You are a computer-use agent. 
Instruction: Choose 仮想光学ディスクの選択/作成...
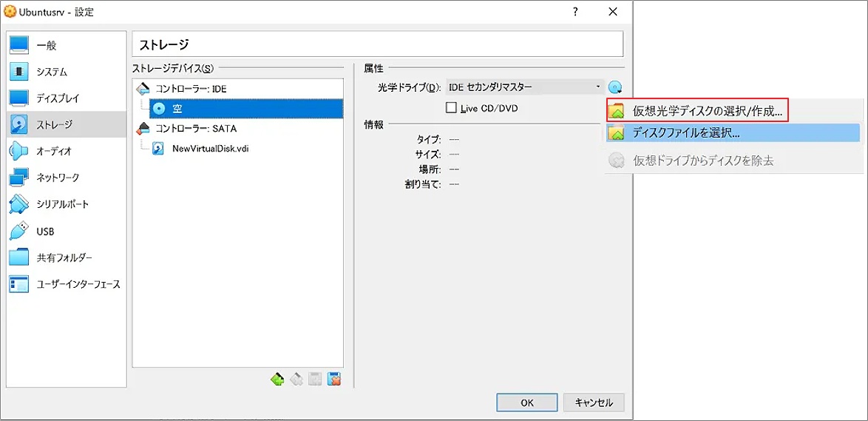[x=697, y=111]
